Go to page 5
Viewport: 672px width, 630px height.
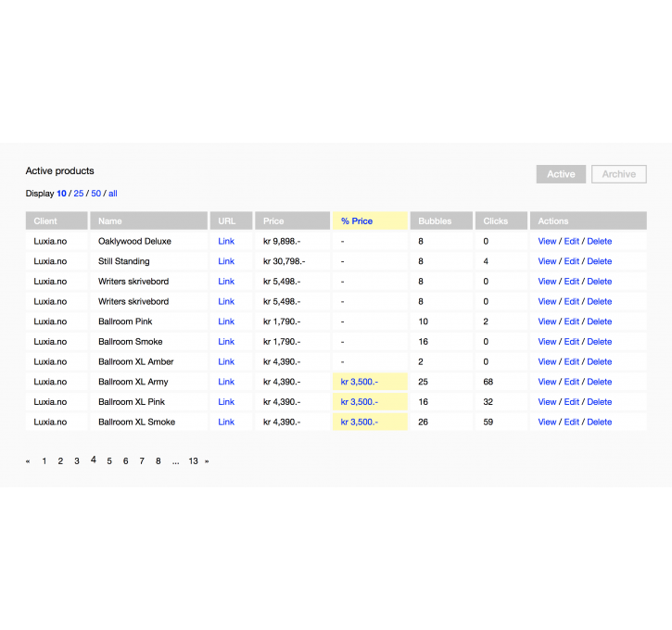pos(109,460)
